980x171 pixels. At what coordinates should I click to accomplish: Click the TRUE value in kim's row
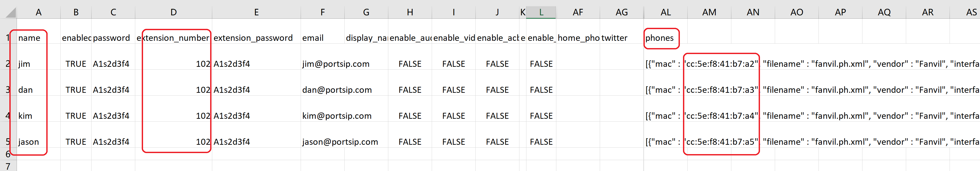pos(76,116)
